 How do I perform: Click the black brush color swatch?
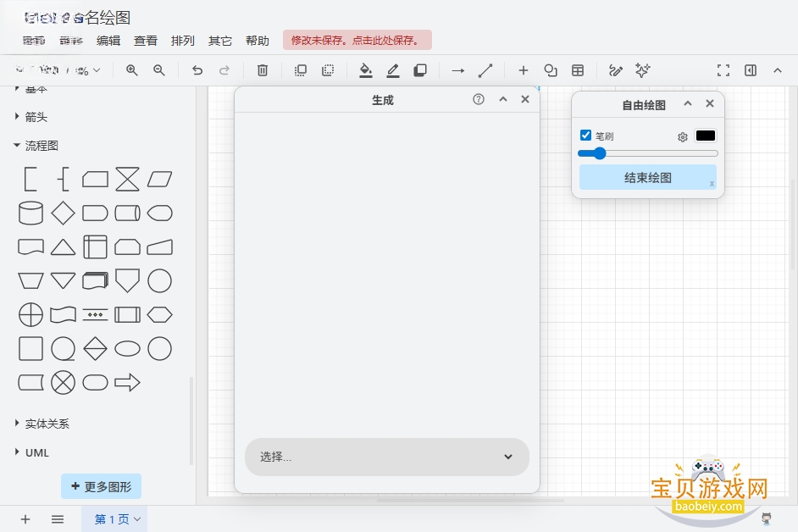(x=706, y=136)
